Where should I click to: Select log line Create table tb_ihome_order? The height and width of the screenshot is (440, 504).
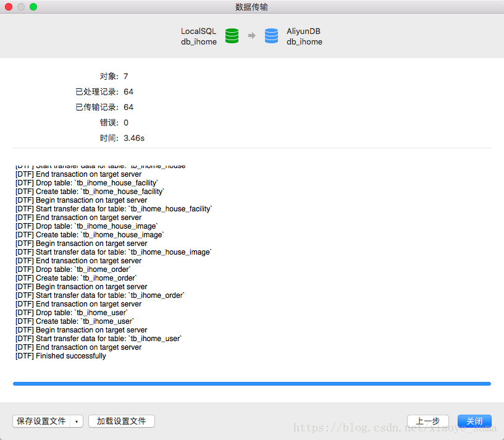coord(76,278)
